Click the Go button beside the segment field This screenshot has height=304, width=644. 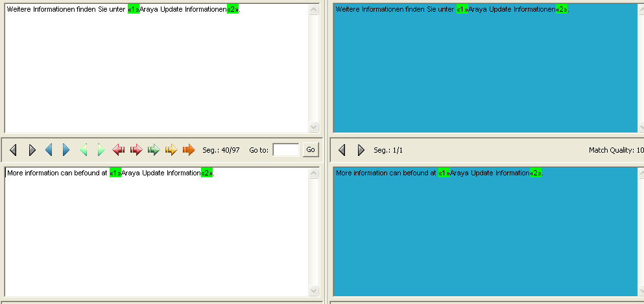coord(311,150)
